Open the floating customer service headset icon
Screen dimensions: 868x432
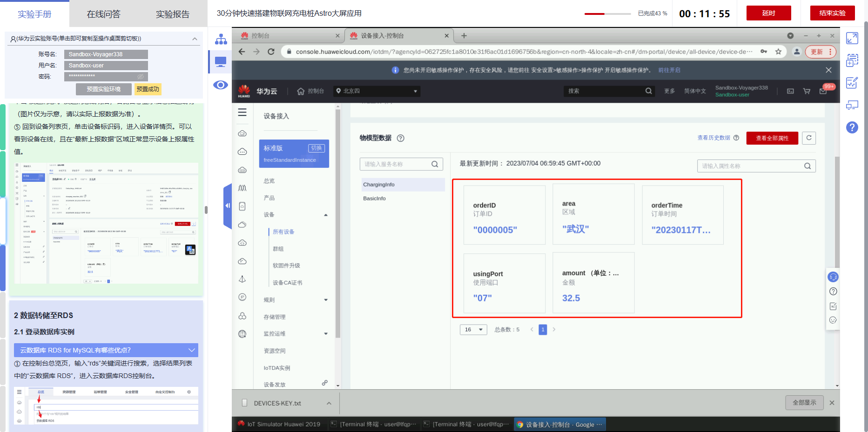833,277
